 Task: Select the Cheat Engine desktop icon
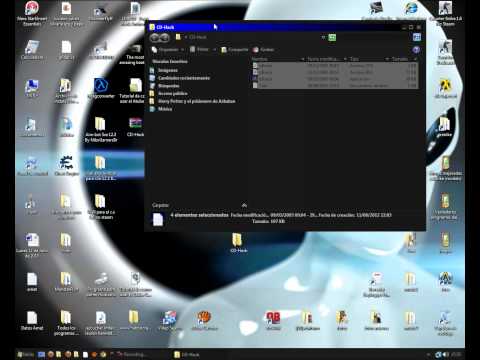pyautogui.click(x=66, y=165)
